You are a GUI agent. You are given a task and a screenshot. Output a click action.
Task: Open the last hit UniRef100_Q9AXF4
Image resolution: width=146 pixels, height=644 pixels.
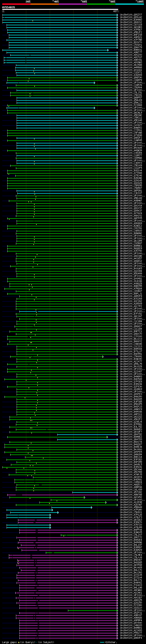coord(131,638)
